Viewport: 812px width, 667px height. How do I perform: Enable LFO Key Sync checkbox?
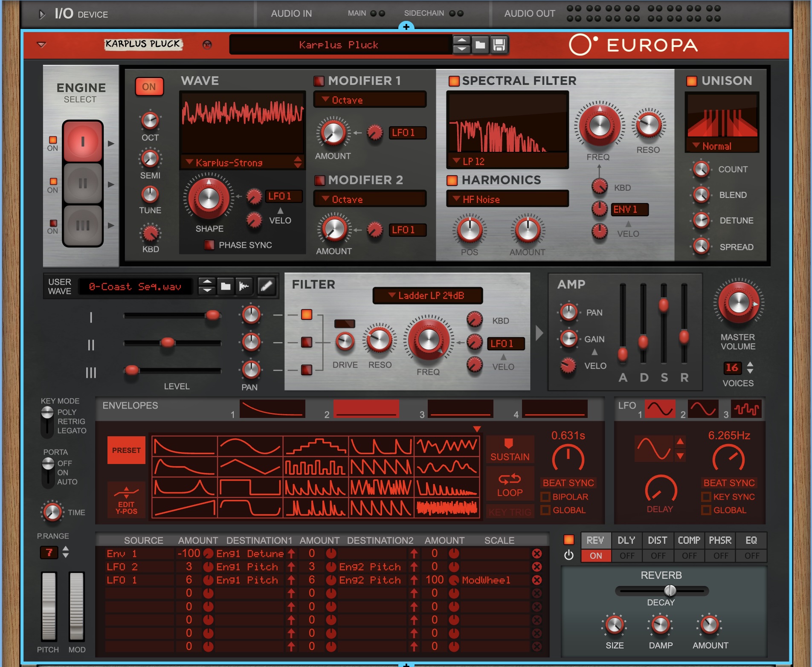pyautogui.click(x=706, y=497)
